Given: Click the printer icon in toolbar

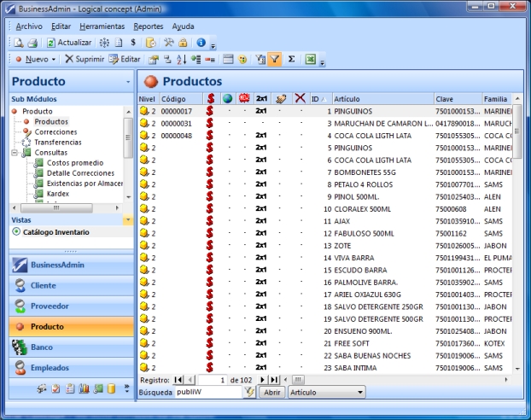Looking at the screenshot, I should [32, 42].
